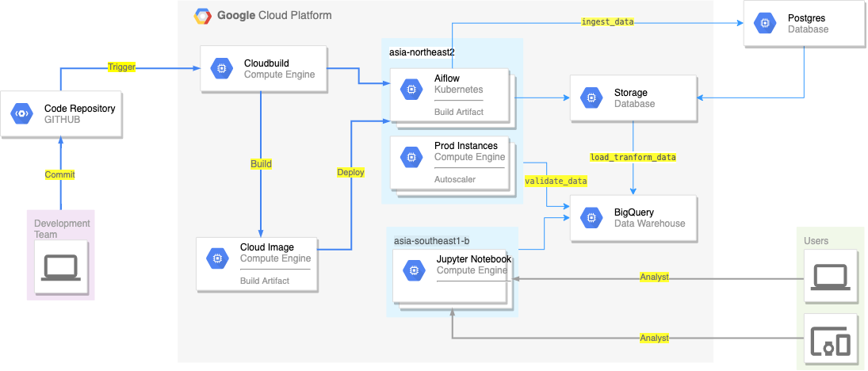This screenshot has width=868, height=371.
Task: Click the GITHUB subtitle text
Action: tap(63, 119)
